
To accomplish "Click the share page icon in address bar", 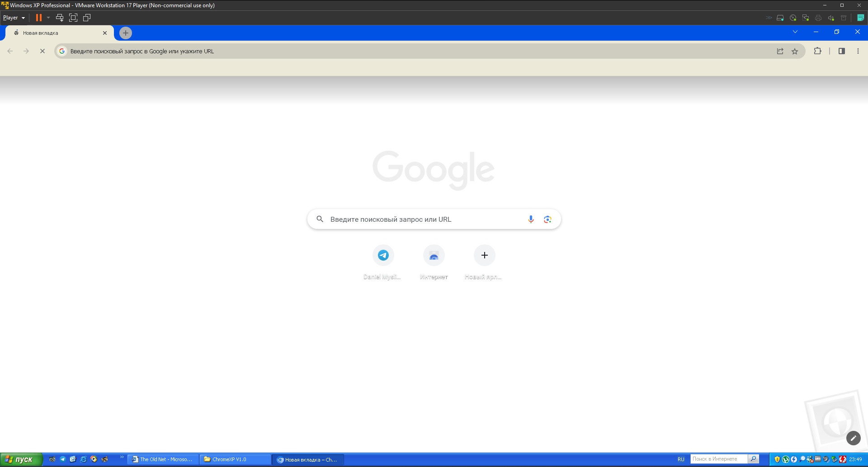I will (780, 51).
